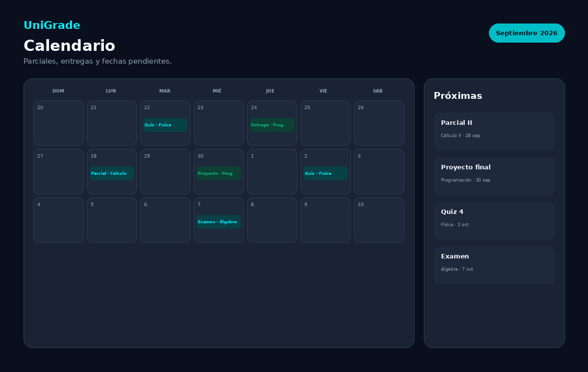Screen dimensions: 588x372
Task: Select the Quiz 4 upcoming card
Action: pyautogui.click(x=494, y=221)
